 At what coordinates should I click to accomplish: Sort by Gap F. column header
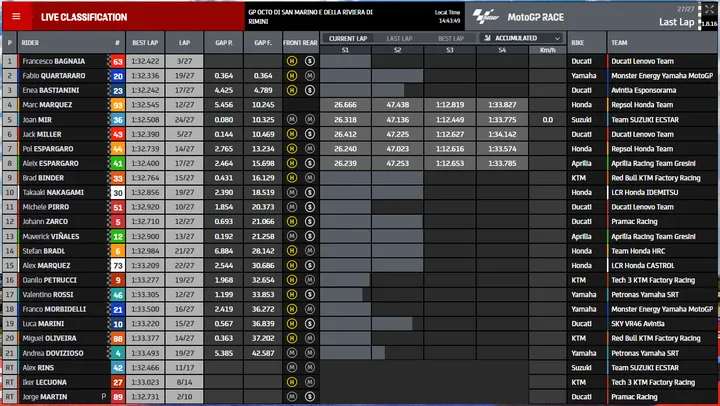tap(263, 43)
